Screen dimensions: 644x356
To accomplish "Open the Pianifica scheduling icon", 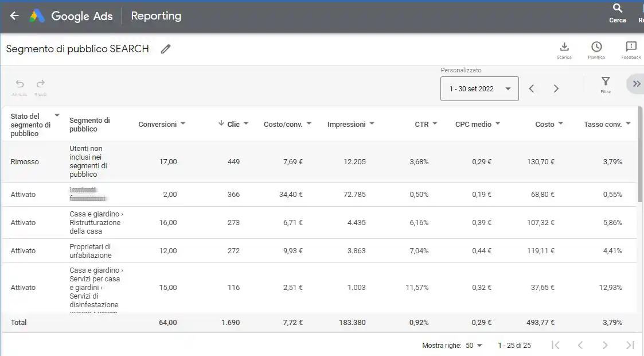I will (596, 47).
